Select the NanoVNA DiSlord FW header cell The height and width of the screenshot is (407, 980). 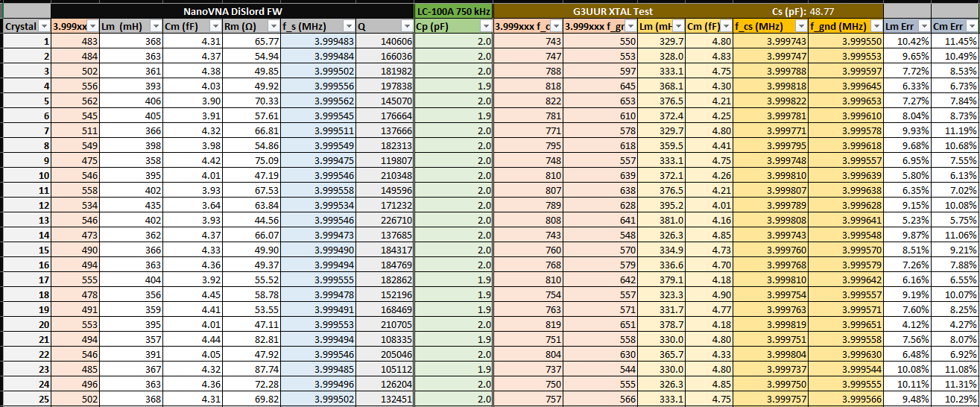point(233,11)
